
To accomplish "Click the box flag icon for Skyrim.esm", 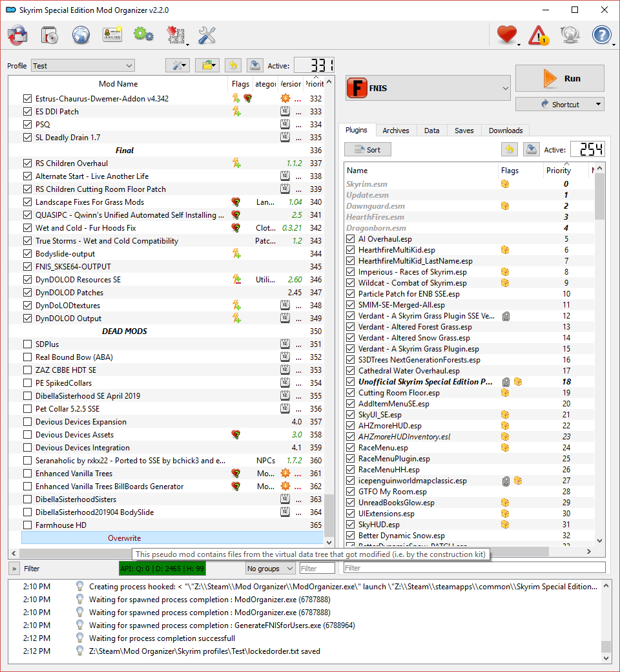I will click(x=505, y=184).
